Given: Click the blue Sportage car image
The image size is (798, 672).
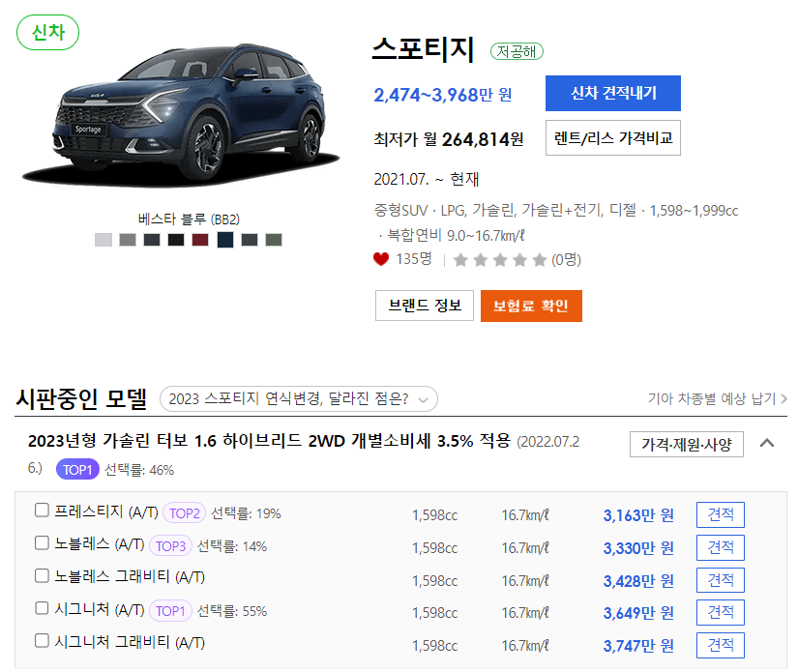Looking at the screenshot, I should pos(181,114).
